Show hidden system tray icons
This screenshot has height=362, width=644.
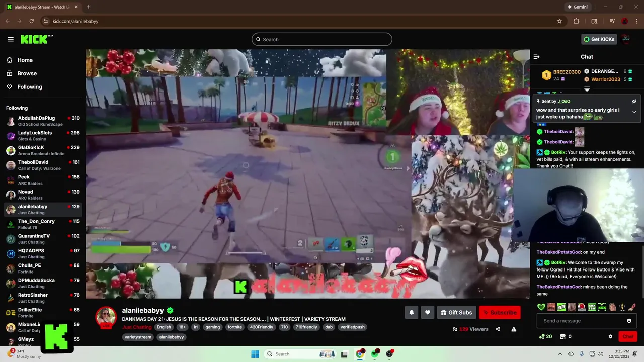560,354
